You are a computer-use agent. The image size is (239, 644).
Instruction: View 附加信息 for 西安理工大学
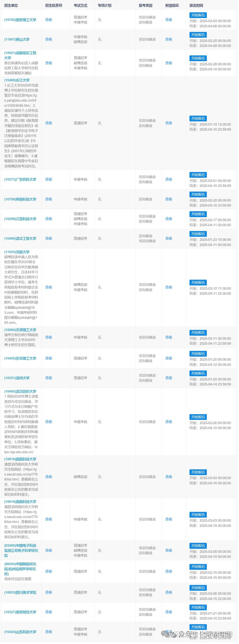[x=169, y=20]
